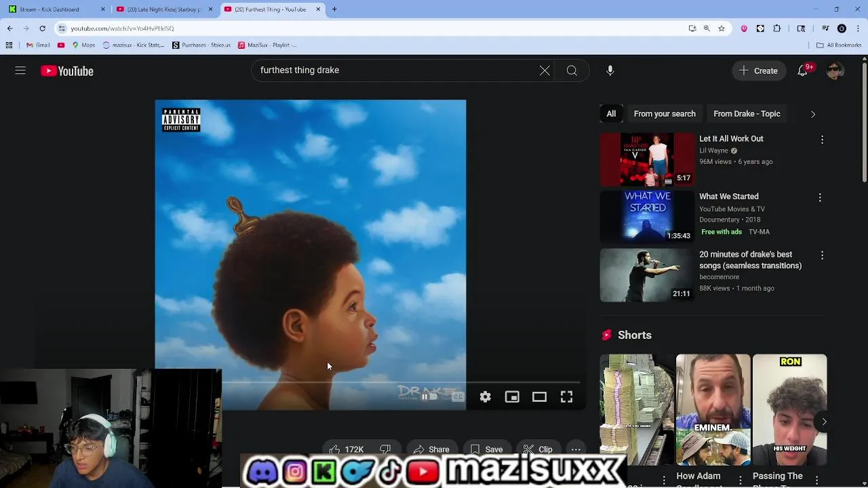Select the From Drake - Topic chip

(x=747, y=114)
